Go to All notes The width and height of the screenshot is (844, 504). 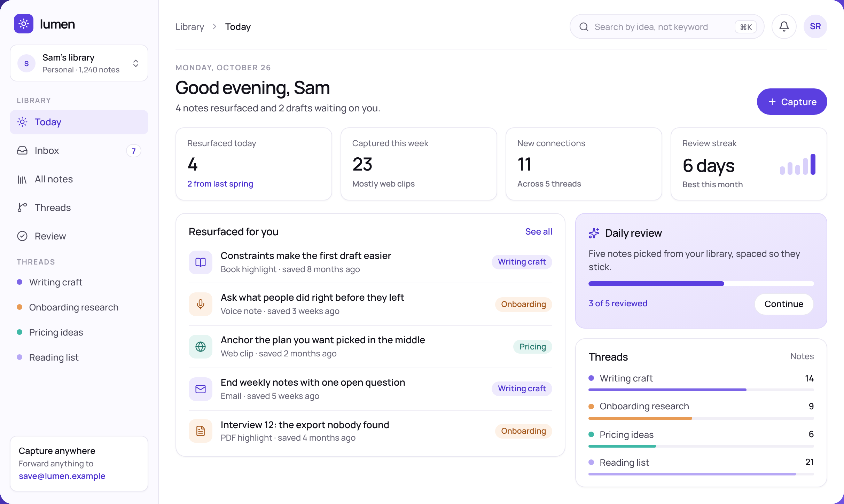point(79,179)
